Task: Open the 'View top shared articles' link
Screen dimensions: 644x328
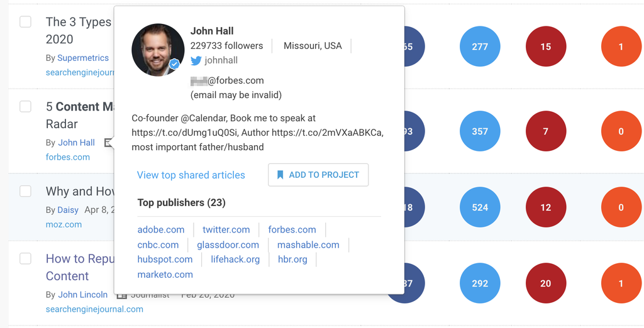Action: pos(191,175)
